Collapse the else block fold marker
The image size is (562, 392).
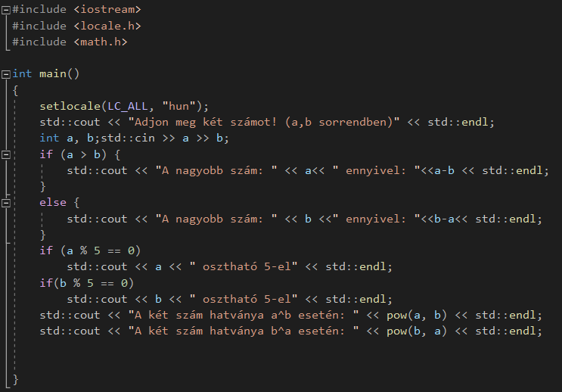[6, 203]
